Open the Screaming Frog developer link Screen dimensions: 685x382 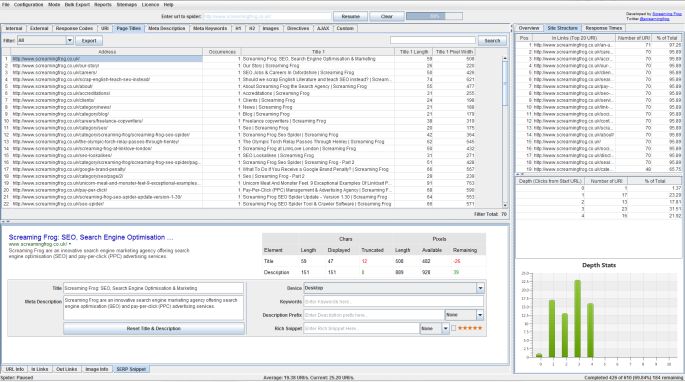coord(667,14)
